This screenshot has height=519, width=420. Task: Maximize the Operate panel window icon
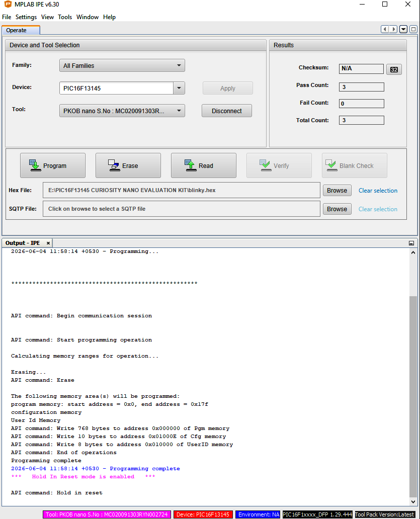(x=413, y=29)
